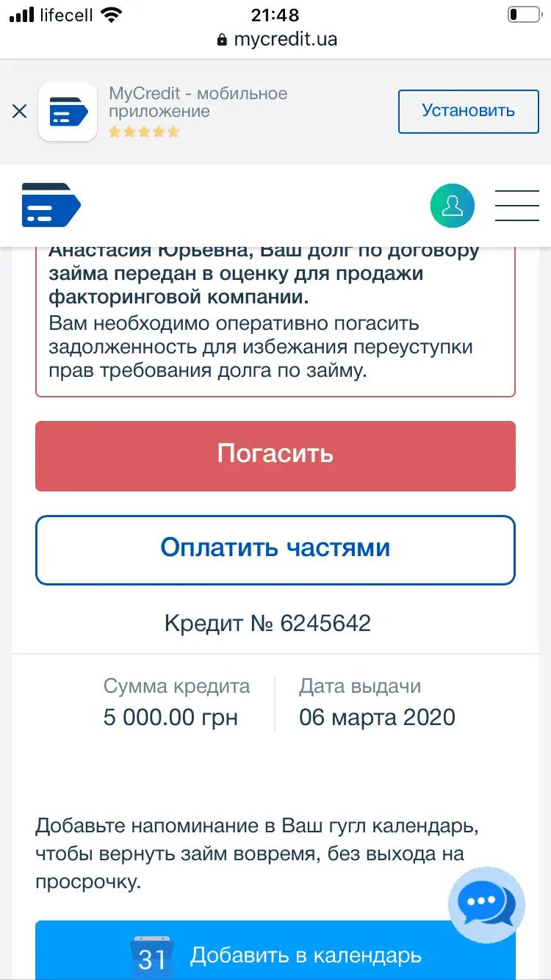The image size is (551, 980).
Task: Tap the five-star rating in banner
Action: point(144,132)
